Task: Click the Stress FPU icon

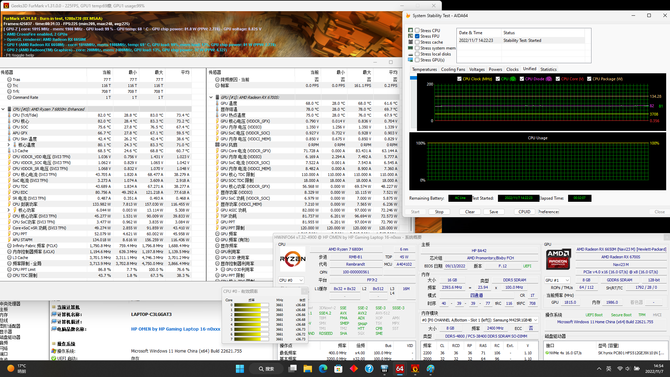Action: pos(411,36)
